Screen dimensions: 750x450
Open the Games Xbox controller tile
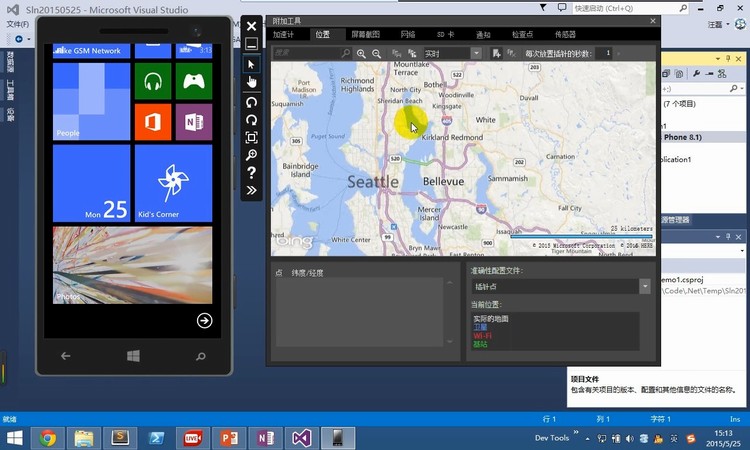coord(194,81)
